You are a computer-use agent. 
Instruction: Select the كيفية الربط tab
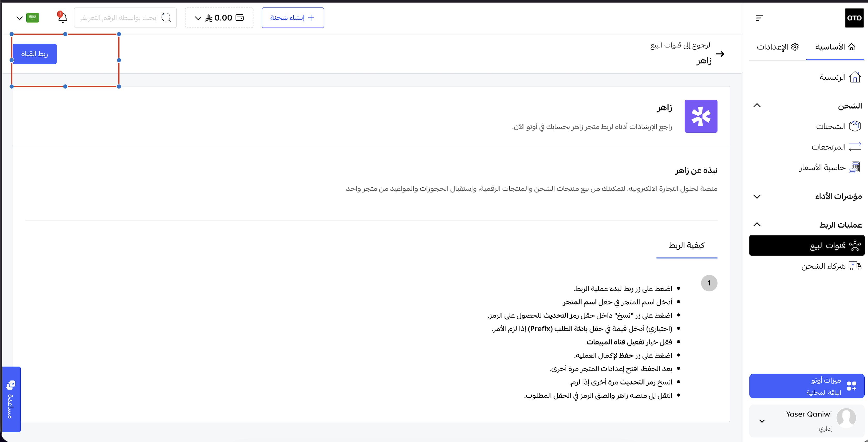[686, 246]
